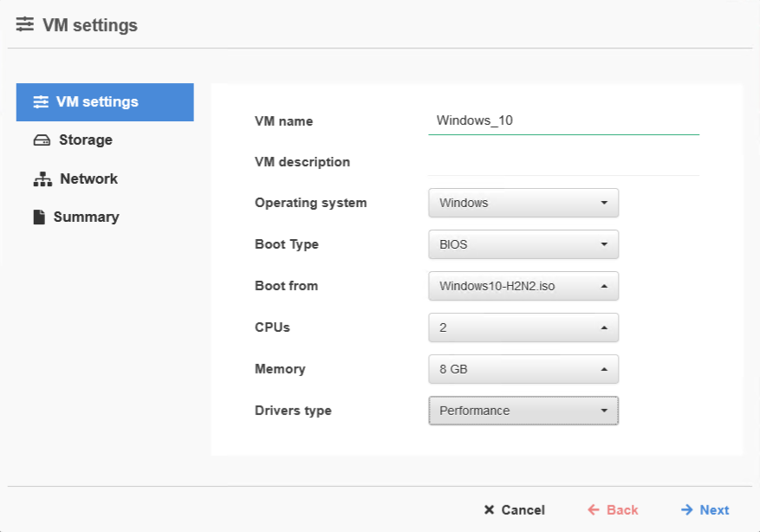Click the sliders icon in the title bar
This screenshot has width=760, height=532.
click(24, 24)
